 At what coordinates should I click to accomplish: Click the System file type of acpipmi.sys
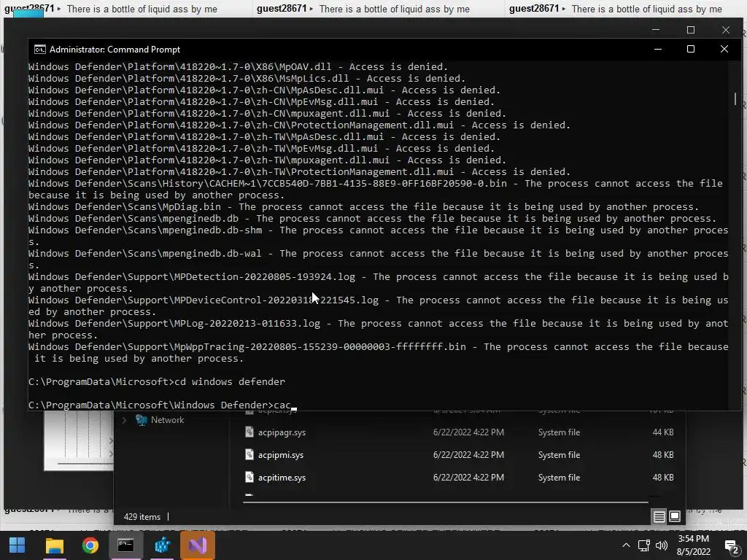pos(559,455)
